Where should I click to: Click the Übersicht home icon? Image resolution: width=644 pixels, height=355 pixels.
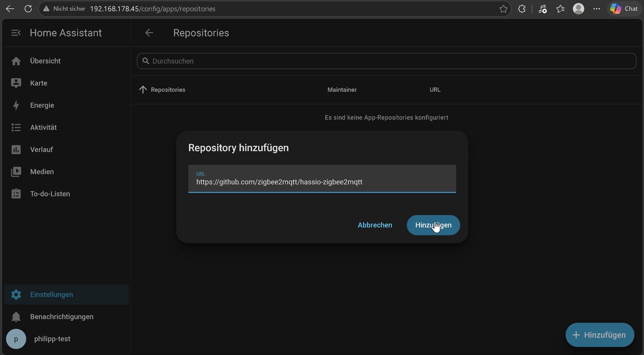pyautogui.click(x=16, y=61)
